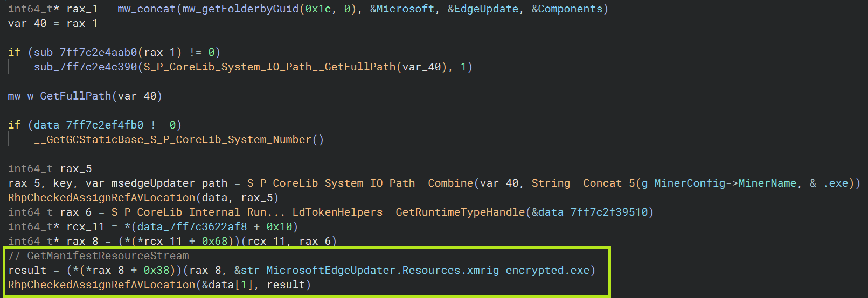Navigate to sub_7ff7c2e4c390 function
This screenshot has height=298, width=868.
(x=86, y=67)
